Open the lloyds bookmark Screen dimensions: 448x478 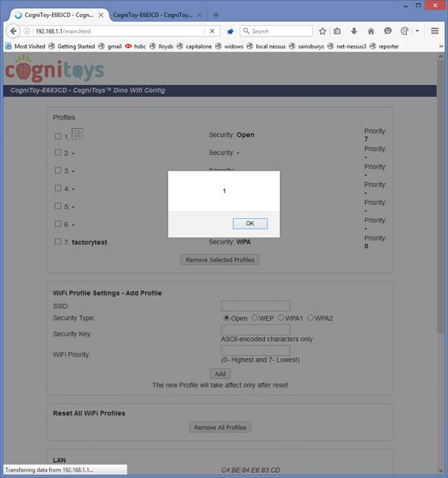pyautogui.click(x=161, y=46)
